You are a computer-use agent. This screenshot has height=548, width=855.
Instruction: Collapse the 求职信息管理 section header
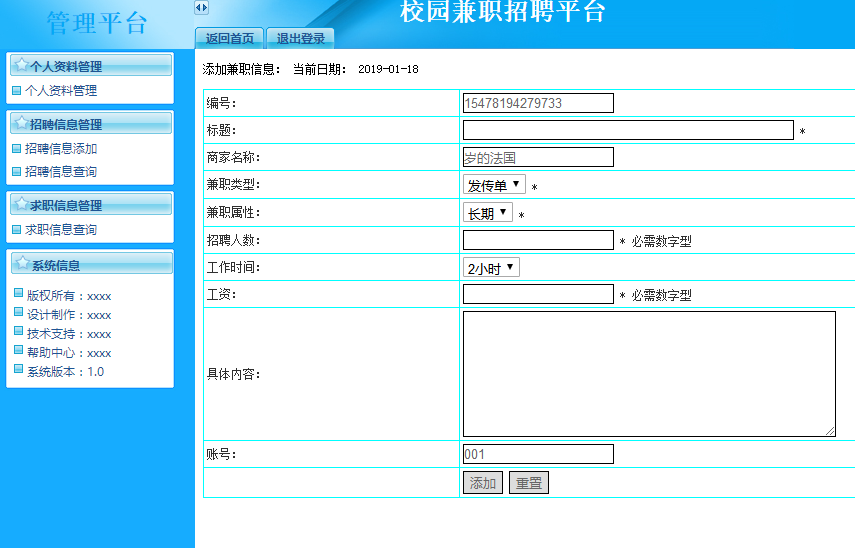pos(91,205)
